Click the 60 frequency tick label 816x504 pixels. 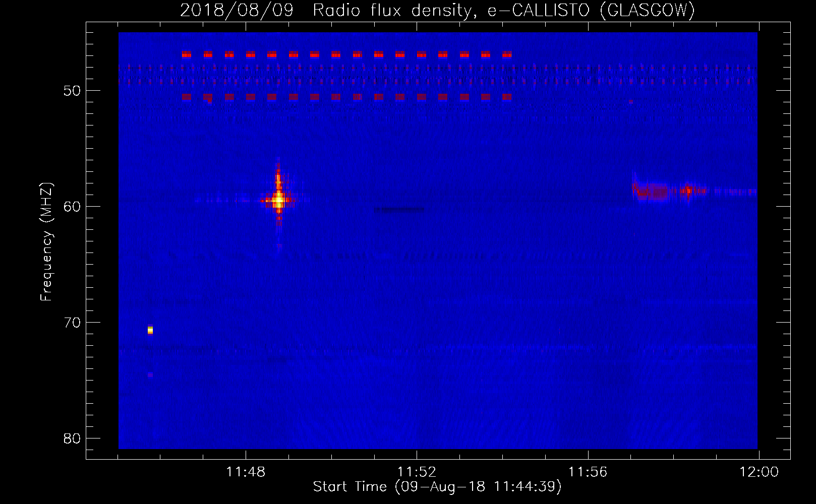point(72,207)
